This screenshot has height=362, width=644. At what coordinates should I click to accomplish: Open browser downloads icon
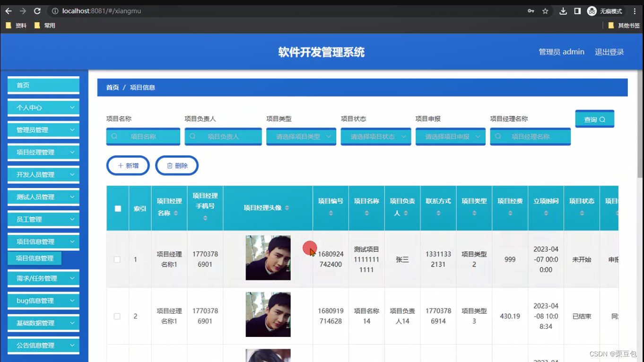coord(563,11)
